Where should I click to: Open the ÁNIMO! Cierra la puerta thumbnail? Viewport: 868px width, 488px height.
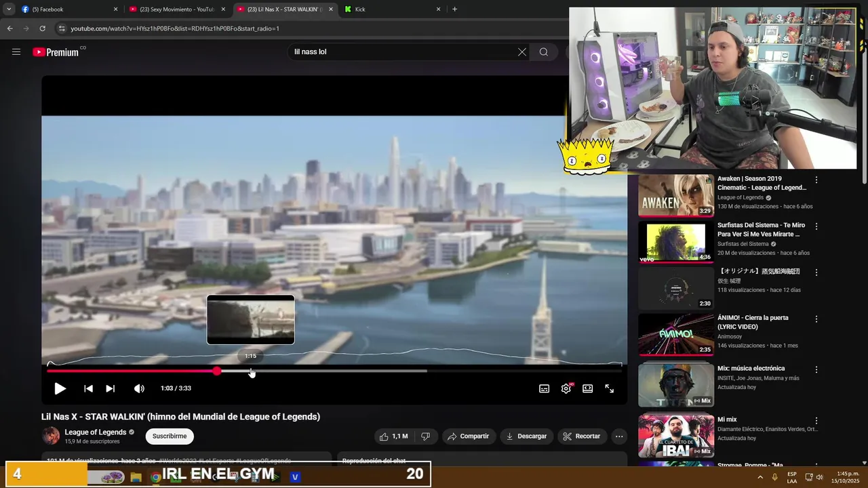click(675, 334)
